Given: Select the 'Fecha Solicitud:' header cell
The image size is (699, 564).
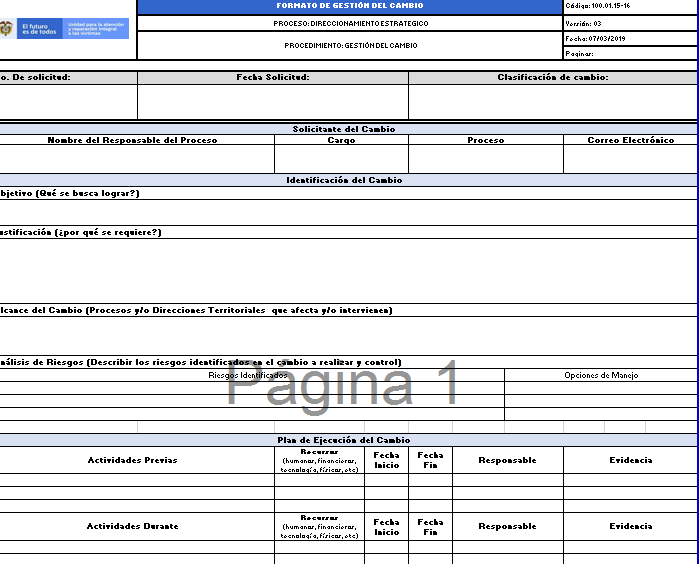Looking at the screenshot, I should [273, 78].
